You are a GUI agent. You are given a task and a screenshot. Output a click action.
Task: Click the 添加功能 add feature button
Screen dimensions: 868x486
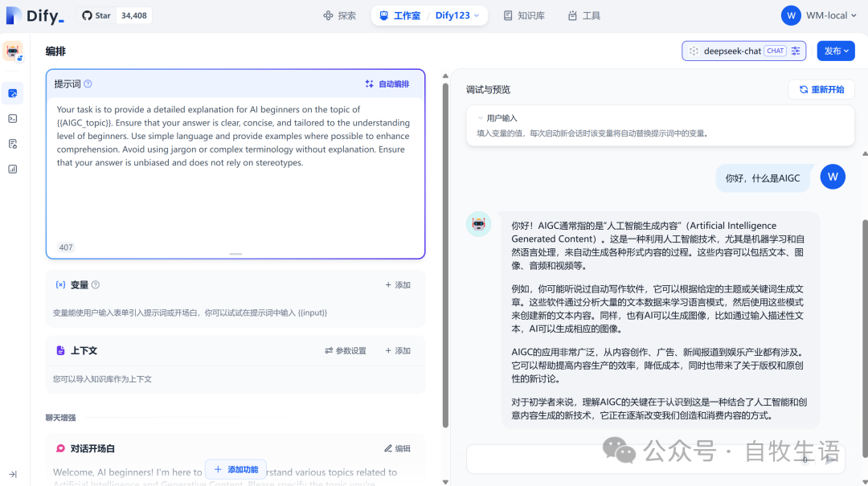[x=235, y=469]
